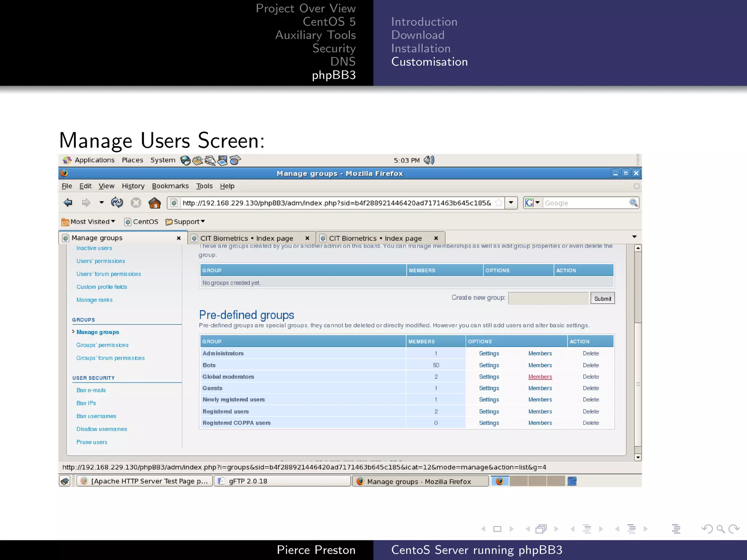Open the Users' permissions sidebar link
This screenshot has height=560, width=747.
101,261
